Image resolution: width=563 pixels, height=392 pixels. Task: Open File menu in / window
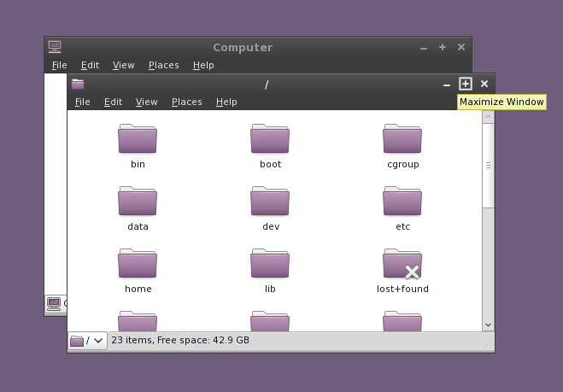pos(83,102)
